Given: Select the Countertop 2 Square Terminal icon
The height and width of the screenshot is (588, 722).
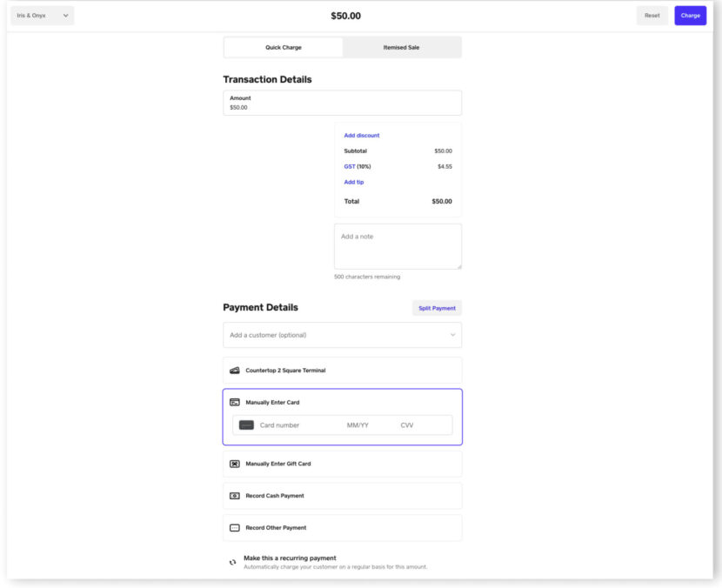Looking at the screenshot, I should coord(233,369).
